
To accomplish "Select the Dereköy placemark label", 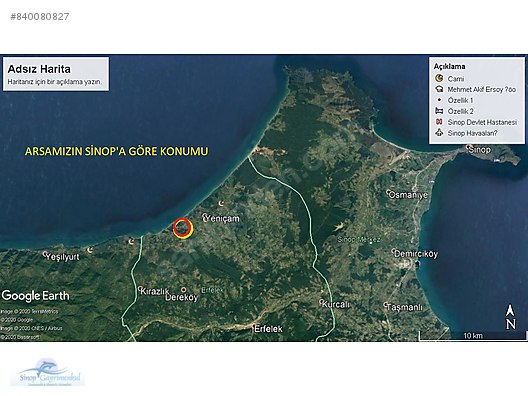I will 182,297.
